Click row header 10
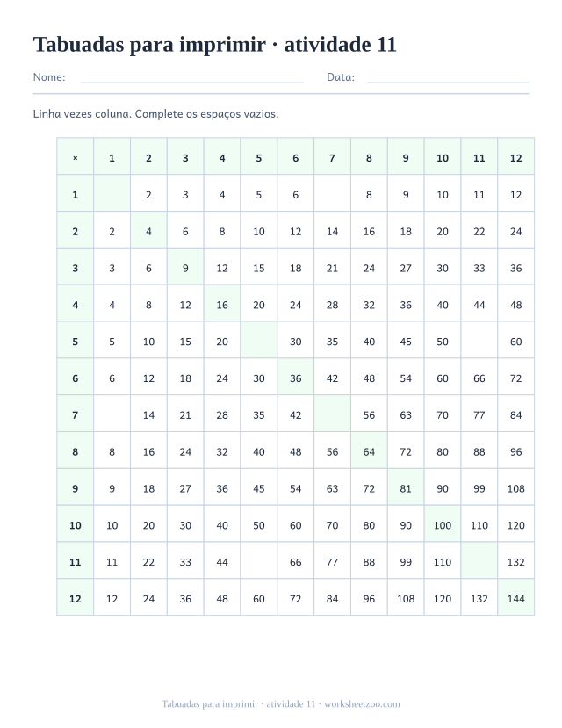This screenshot has height=728, width=562. pos(76,523)
